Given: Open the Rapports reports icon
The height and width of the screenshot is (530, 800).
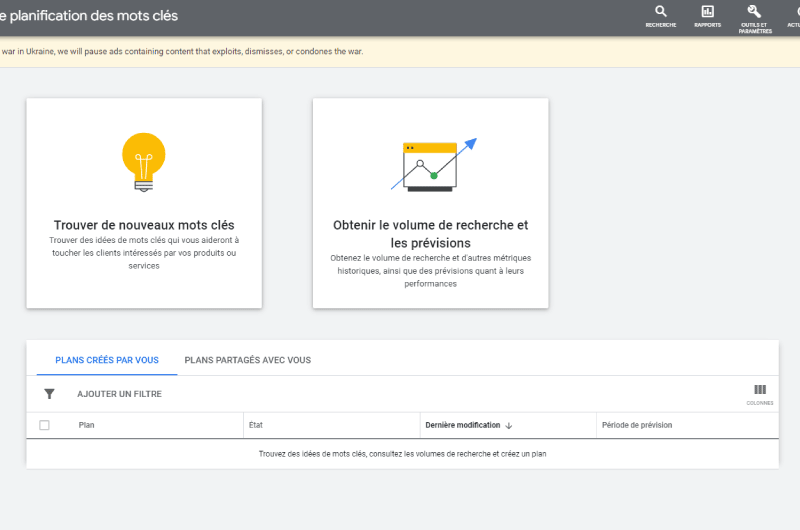Looking at the screenshot, I should click(707, 12).
